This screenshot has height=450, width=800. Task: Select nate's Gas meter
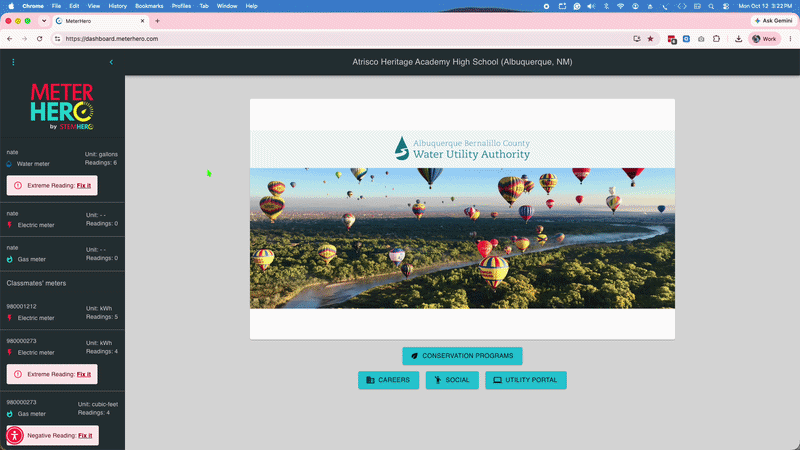pos(62,254)
